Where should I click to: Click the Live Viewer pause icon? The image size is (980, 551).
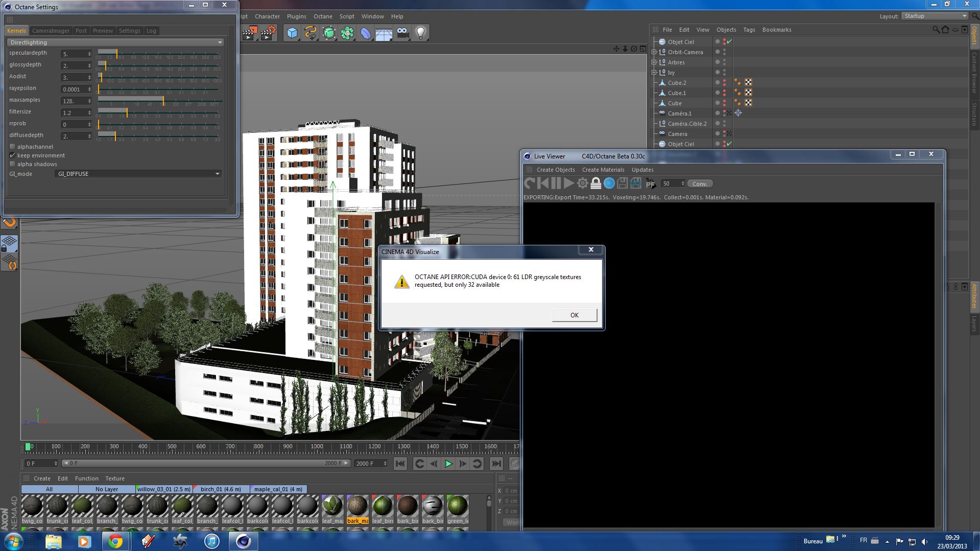(x=556, y=183)
